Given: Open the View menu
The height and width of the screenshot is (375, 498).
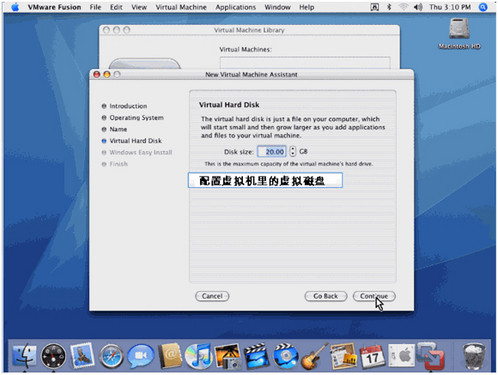Looking at the screenshot, I should click(139, 7).
